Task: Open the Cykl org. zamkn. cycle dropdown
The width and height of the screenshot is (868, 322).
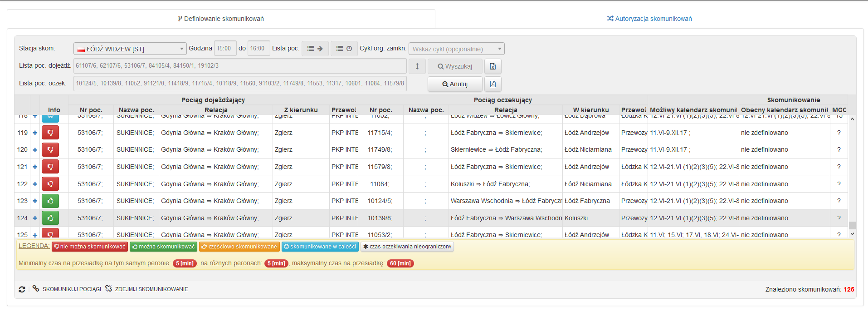Action: (x=456, y=49)
